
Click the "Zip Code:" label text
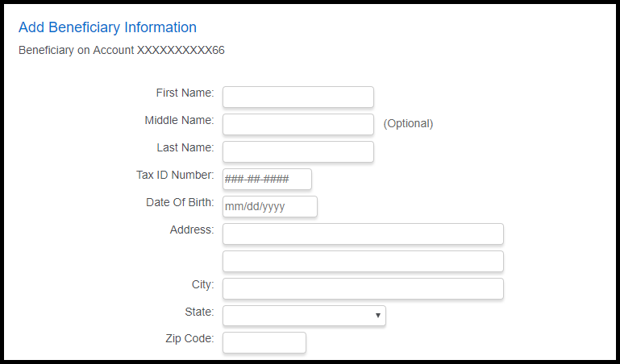point(189,339)
